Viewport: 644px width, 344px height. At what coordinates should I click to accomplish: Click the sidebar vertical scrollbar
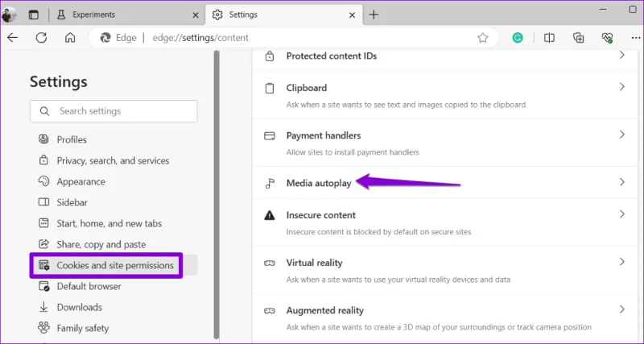(x=217, y=193)
